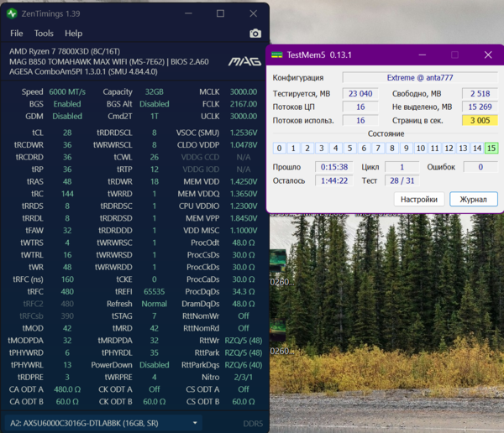Click the Цикл cycle value field
This screenshot has width=504, height=433.
402,167
